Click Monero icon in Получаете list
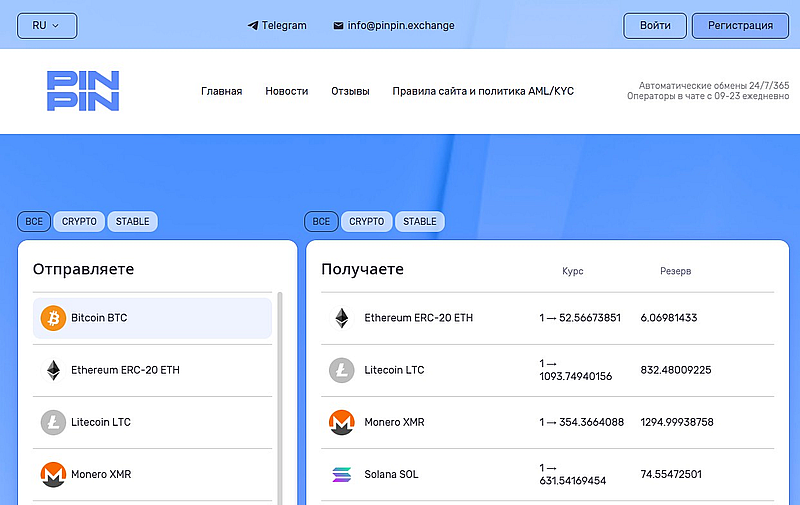 (x=342, y=422)
